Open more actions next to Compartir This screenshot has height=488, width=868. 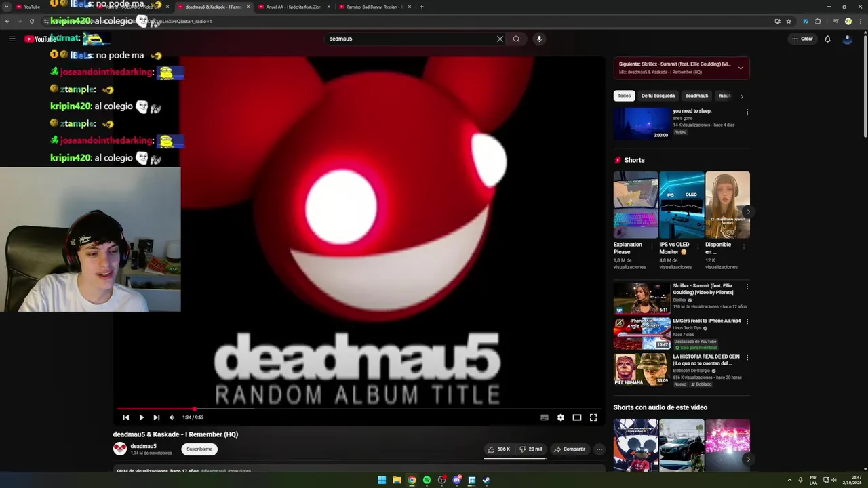[x=599, y=449]
